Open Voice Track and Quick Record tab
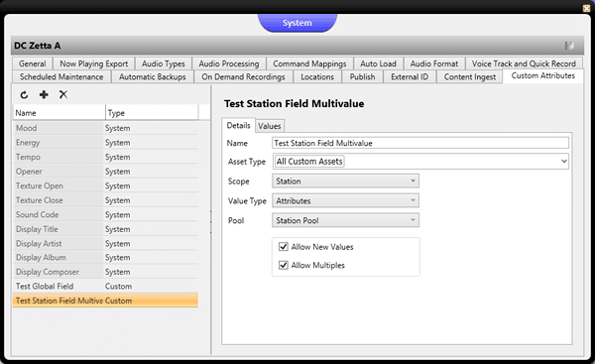Image resolution: width=595 pixels, height=364 pixels. click(524, 63)
